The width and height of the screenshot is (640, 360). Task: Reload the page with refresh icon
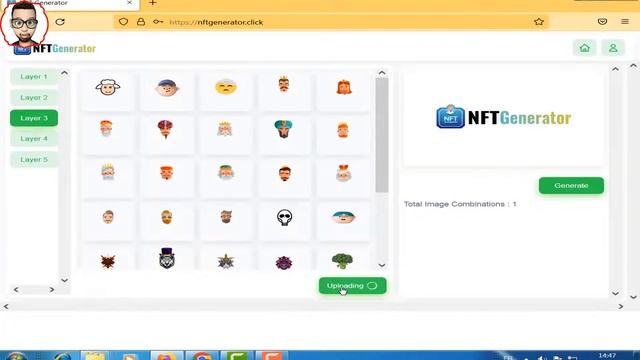60,22
